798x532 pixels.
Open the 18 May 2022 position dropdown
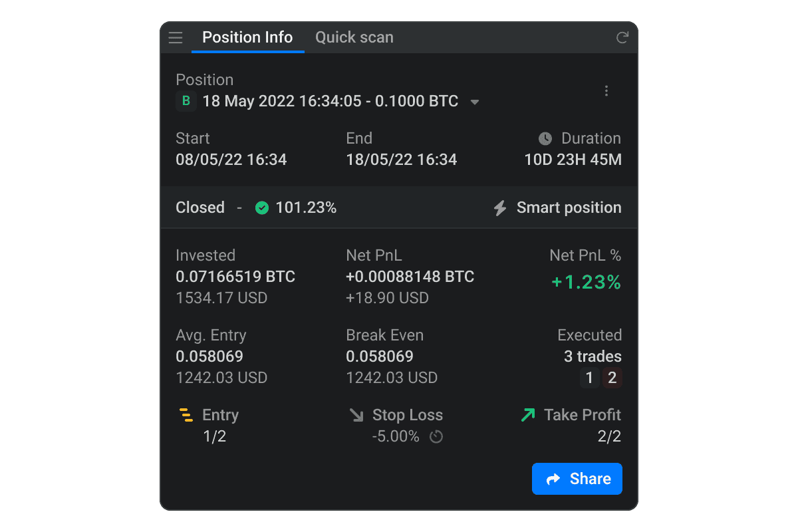(330, 101)
